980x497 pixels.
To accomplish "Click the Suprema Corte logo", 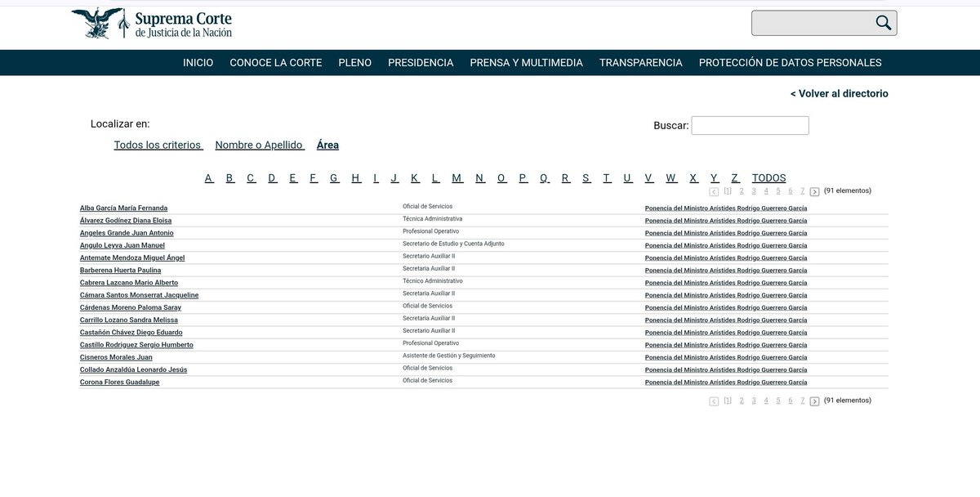I will coord(152,24).
